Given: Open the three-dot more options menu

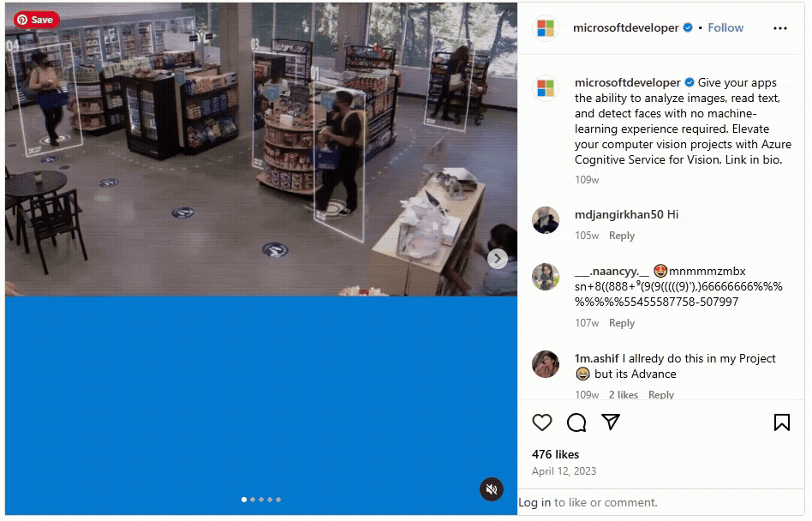Looking at the screenshot, I should coord(780,28).
